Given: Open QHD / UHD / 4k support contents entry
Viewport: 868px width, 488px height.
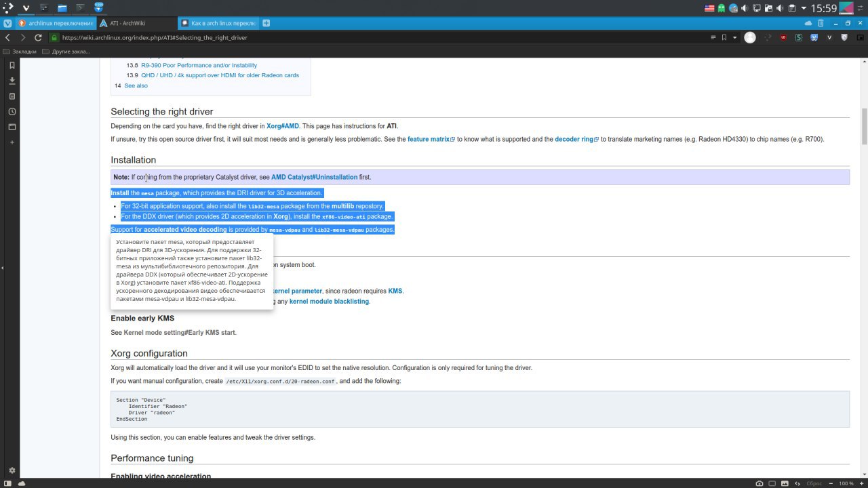Looking at the screenshot, I should pyautogui.click(x=220, y=75).
